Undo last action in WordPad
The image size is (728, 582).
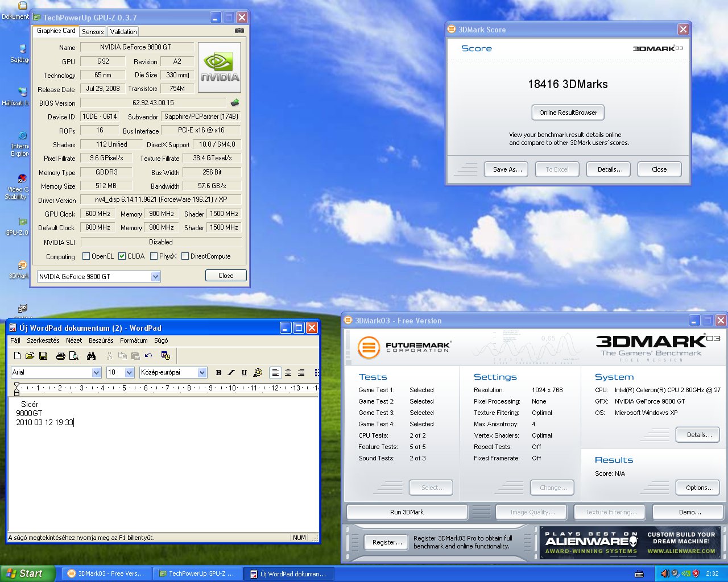click(x=148, y=356)
